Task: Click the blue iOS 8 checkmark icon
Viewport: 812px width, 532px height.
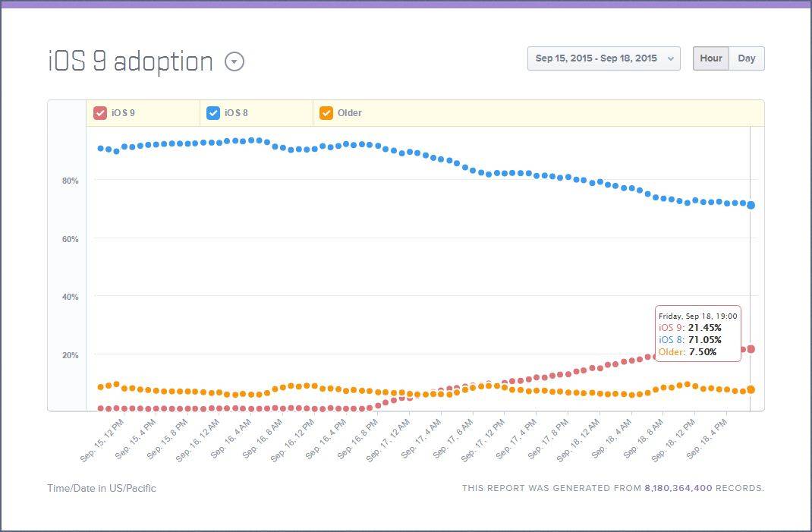Action: coord(213,112)
